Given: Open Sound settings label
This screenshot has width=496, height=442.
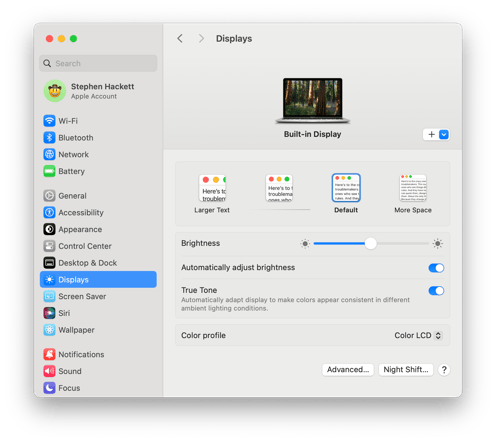Looking at the screenshot, I should [x=70, y=371].
